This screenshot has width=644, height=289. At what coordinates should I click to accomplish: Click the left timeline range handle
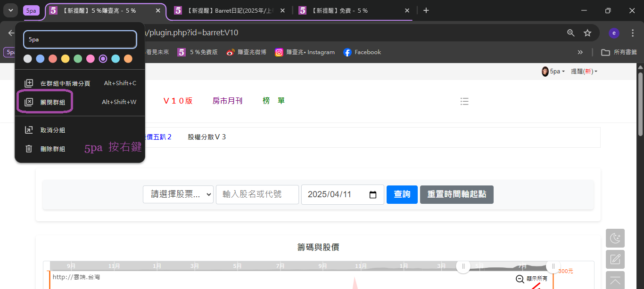tap(463, 266)
